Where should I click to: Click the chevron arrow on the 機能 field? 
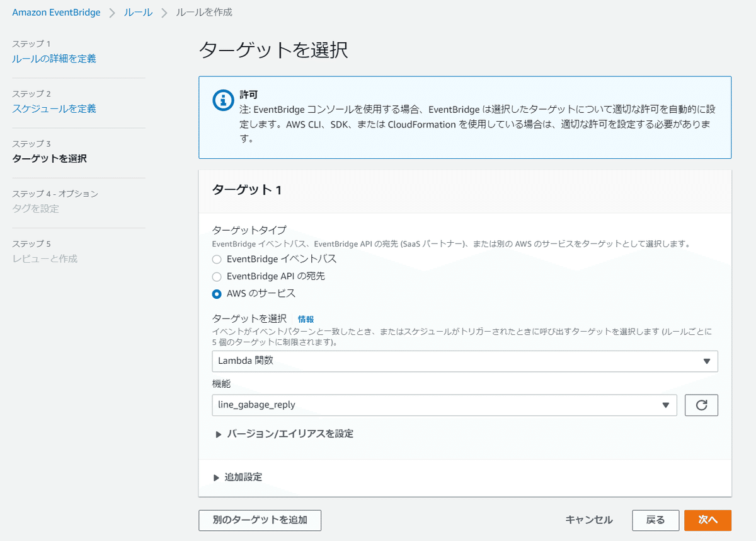click(x=666, y=405)
